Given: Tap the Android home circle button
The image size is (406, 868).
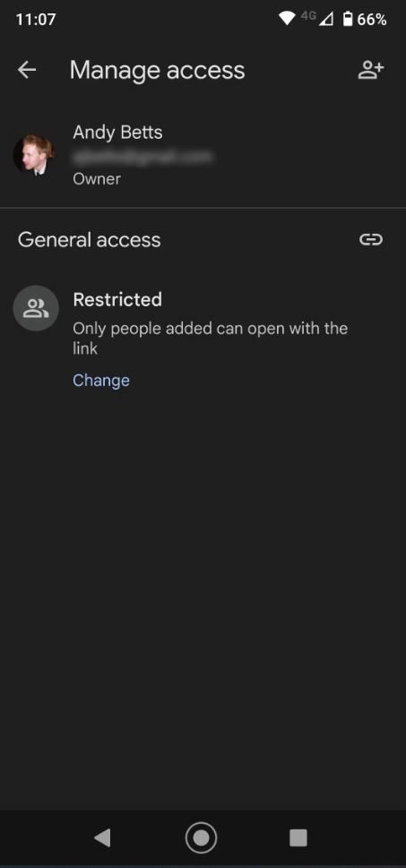Looking at the screenshot, I should 201,838.
